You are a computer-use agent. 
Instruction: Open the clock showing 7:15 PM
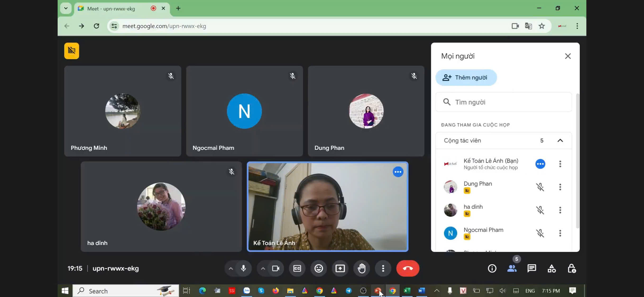(551, 291)
